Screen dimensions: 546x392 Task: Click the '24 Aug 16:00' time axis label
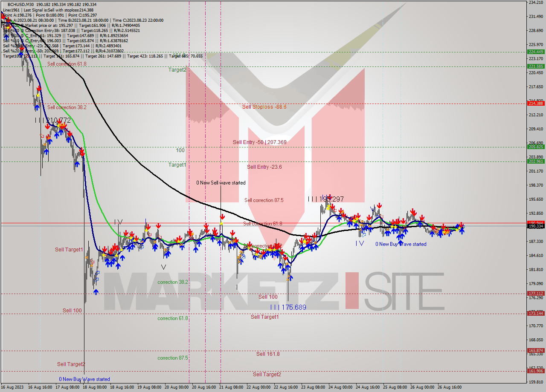tap(368, 387)
